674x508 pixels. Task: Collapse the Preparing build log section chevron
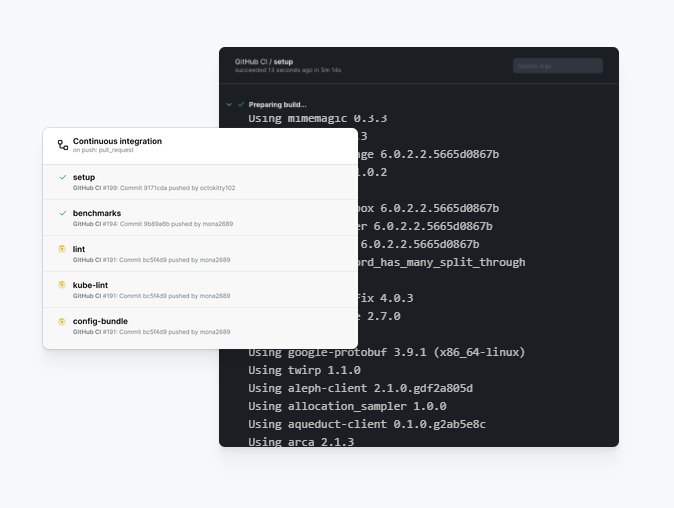click(229, 104)
